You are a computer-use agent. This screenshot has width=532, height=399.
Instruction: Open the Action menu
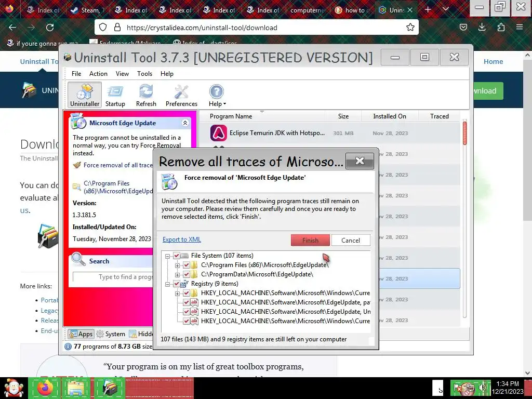point(98,74)
